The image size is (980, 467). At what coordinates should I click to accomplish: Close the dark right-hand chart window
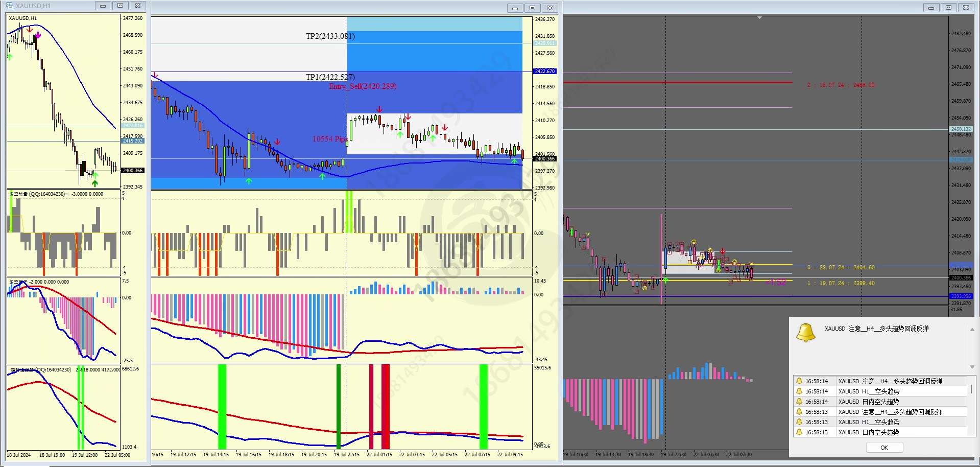click(x=966, y=8)
